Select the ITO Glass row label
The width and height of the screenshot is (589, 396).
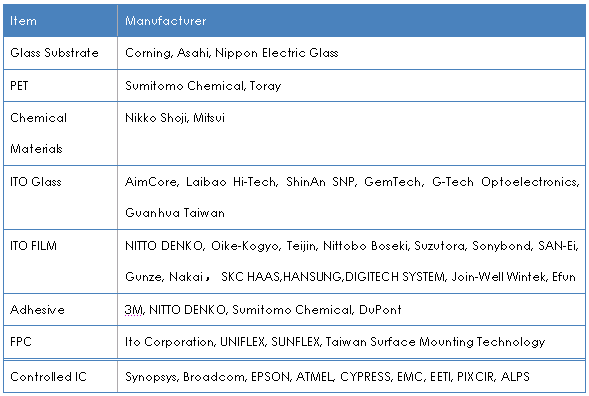click(36, 182)
